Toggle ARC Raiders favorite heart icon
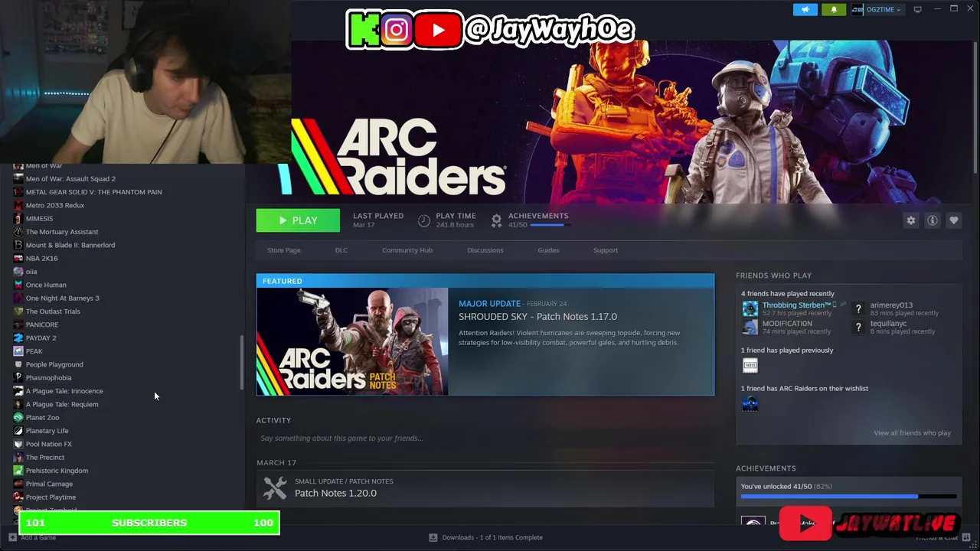Viewport: 980px width, 551px height. (954, 220)
